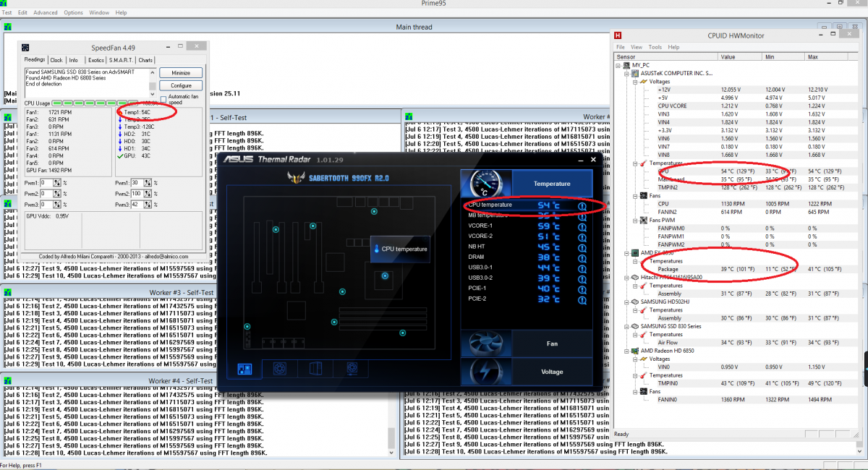Click the CPU socket sensor dot on motherboard
The width and height of the screenshot is (868, 470).
point(386,275)
